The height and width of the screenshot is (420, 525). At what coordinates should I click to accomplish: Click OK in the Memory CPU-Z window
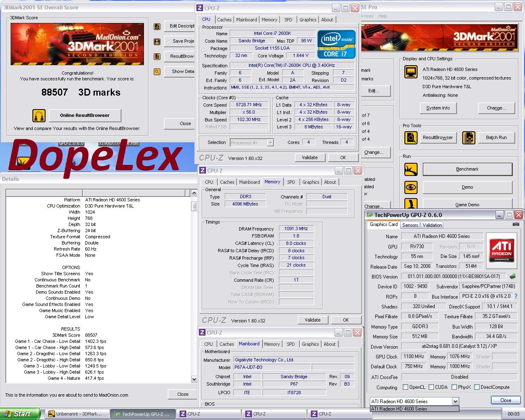(x=346, y=320)
